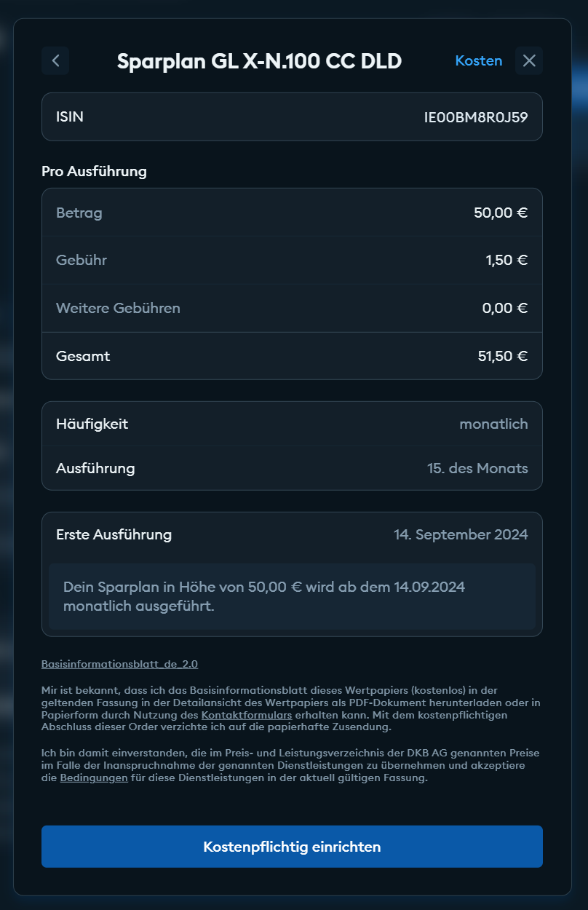The width and height of the screenshot is (588, 910).
Task: Open the Kosten details link
Action: click(478, 60)
